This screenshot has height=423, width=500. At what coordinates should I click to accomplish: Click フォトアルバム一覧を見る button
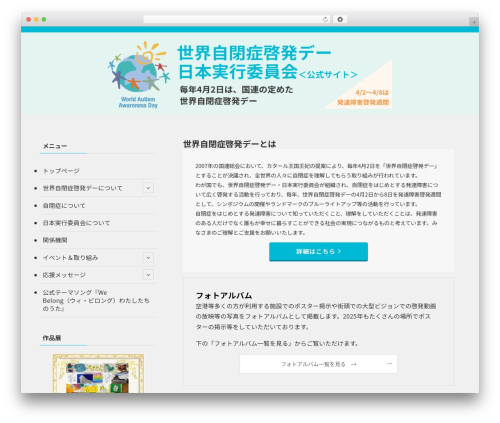coord(318,364)
